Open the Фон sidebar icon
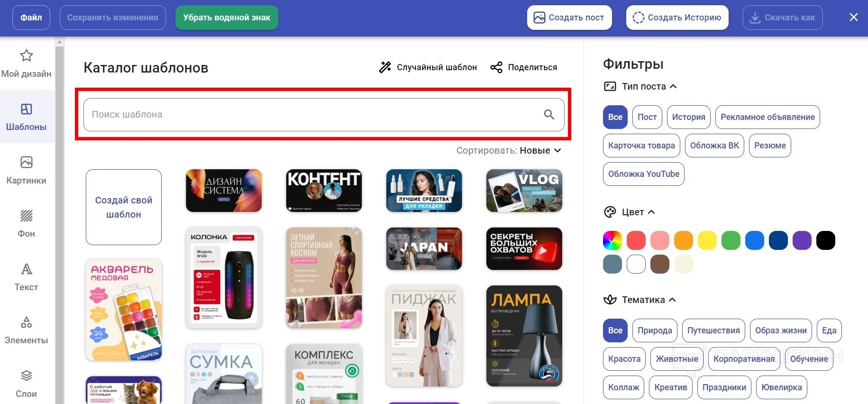Viewport: 868px width, 404px height. (x=27, y=216)
